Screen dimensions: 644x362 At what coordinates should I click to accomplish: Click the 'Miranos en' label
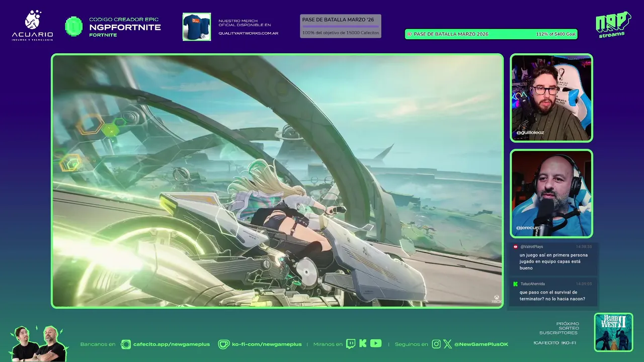point(328,344)
